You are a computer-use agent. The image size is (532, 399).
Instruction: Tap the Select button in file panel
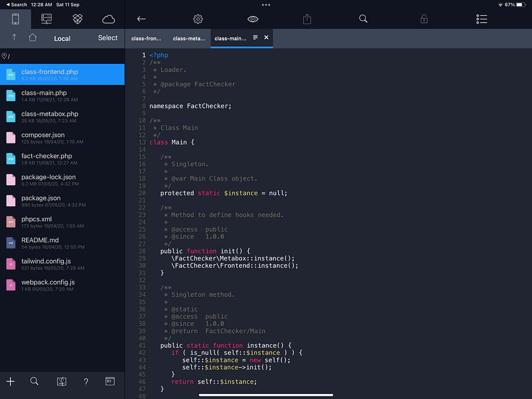[x=108, y=38]
